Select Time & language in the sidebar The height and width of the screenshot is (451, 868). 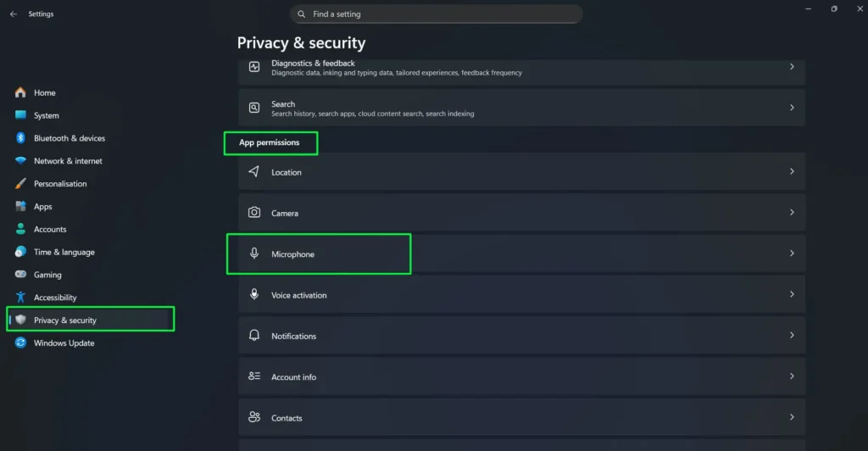pos(90,252)
